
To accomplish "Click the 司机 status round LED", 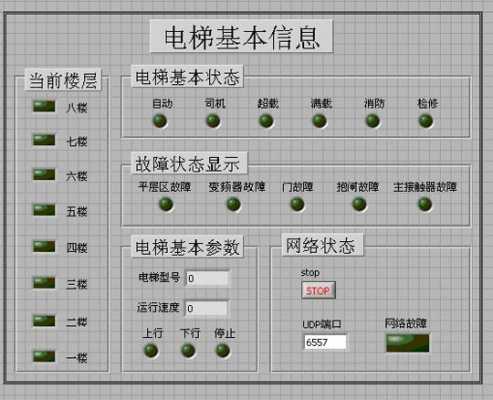I will pos(213,121).
